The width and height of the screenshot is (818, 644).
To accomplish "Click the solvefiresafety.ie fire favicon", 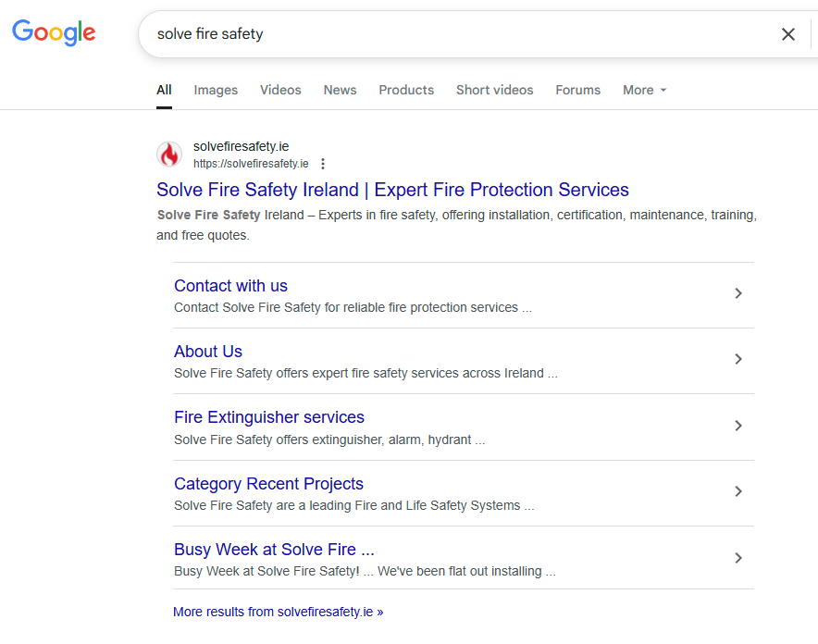I will point(170,155).
